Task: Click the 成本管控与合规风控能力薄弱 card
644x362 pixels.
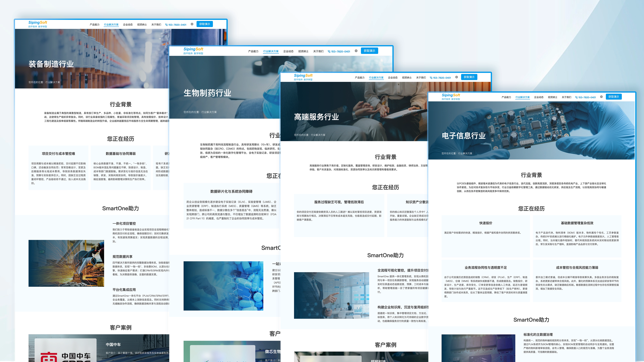Action: [x=577, y=281]
